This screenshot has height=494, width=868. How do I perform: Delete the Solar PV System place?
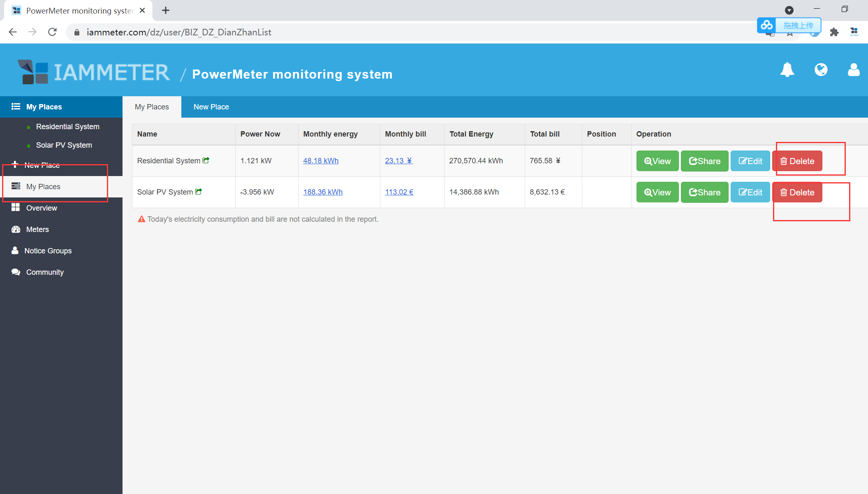tap(797, 192)
